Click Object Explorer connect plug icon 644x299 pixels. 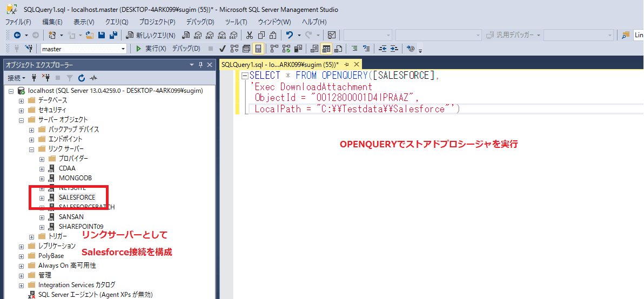34,78
